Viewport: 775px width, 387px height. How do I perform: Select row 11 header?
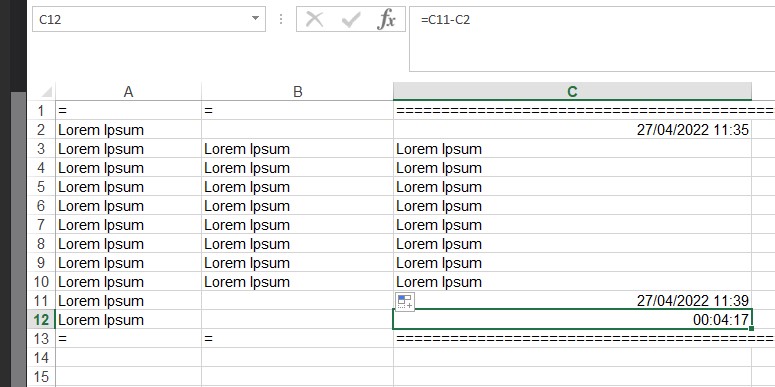[x=41, y=301]
